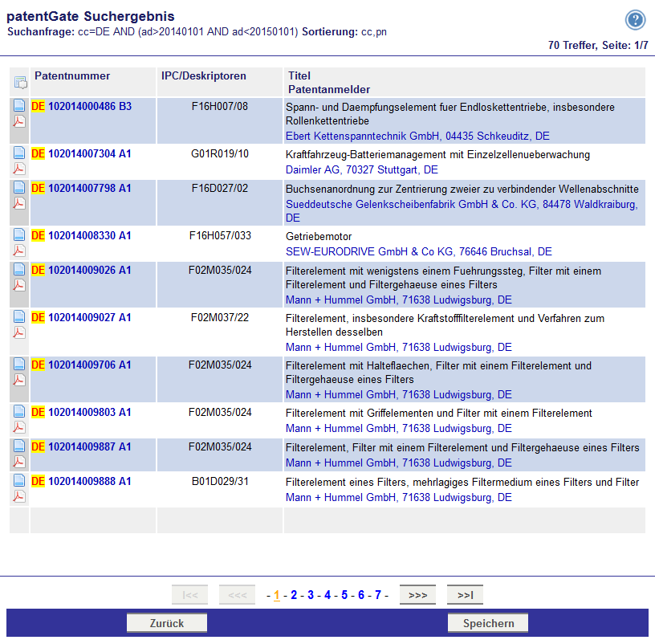Open patent link DE 102014009888 A1
This screenshot has width=655, height=644.
tap(81, 482)
